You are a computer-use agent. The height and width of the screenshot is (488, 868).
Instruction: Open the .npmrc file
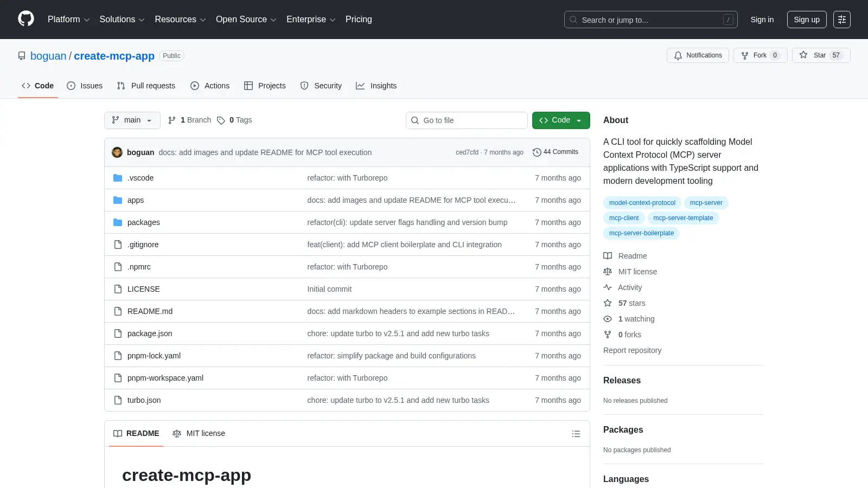coord(139,267)
